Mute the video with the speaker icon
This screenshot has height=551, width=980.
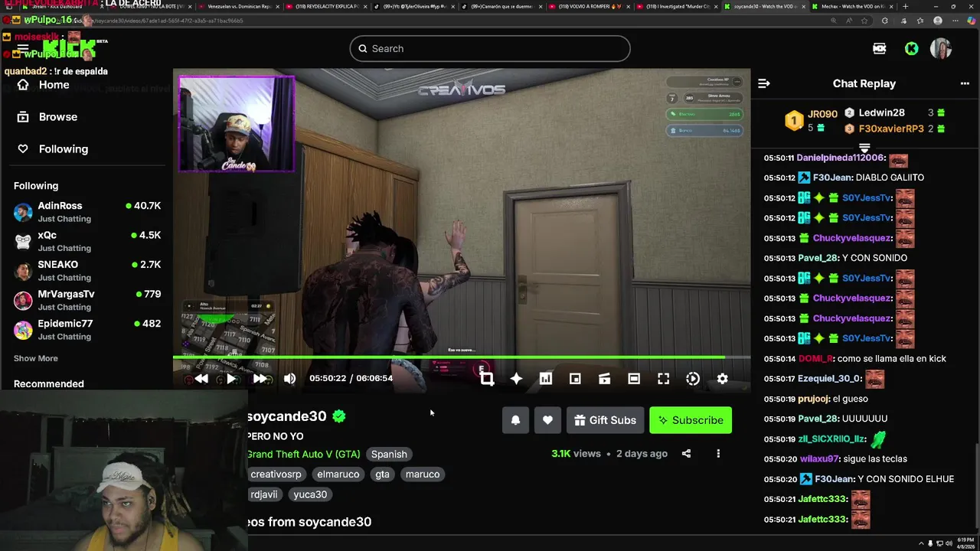pyautogui.click(x=289, y=379)
